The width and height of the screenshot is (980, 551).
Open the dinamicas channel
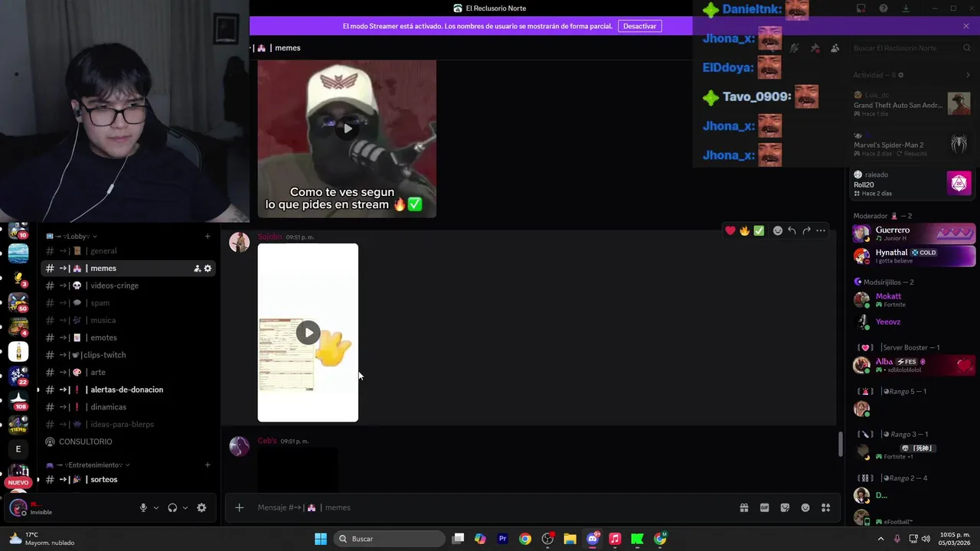127,407
